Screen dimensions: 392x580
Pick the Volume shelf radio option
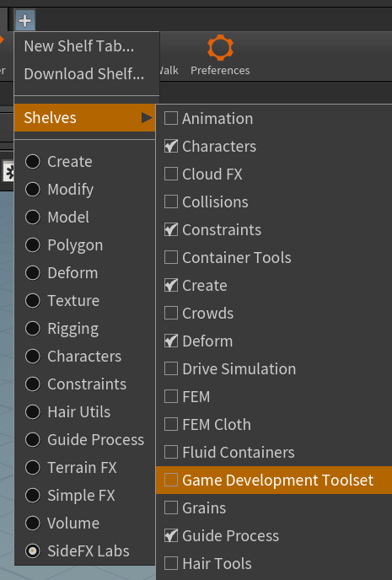pyautogui.click(x=33, y=523)
